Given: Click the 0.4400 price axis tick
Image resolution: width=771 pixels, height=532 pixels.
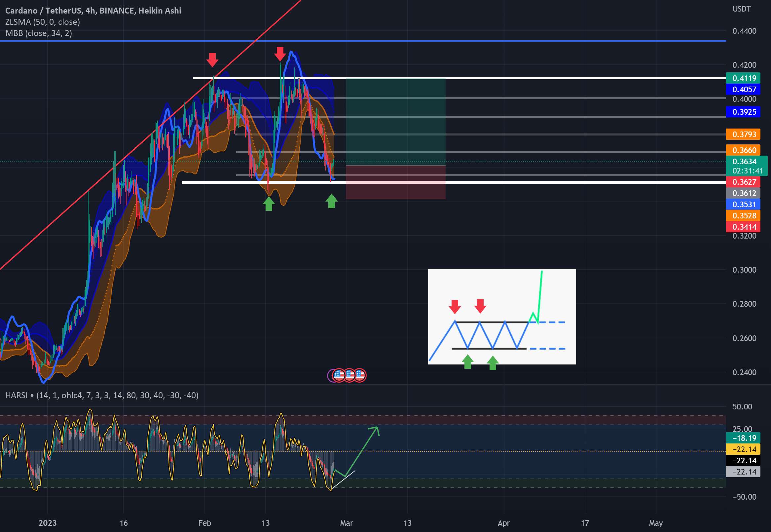Looking at the screenshot, I should pos(744,31).
